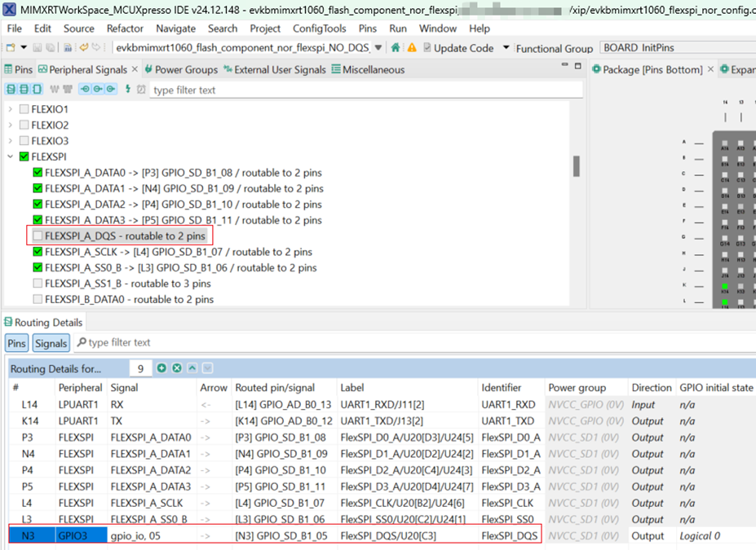Screen dimensions: 756x550
Task: Expand the FLEXIO3 tree node
Action: pos(10,141)
